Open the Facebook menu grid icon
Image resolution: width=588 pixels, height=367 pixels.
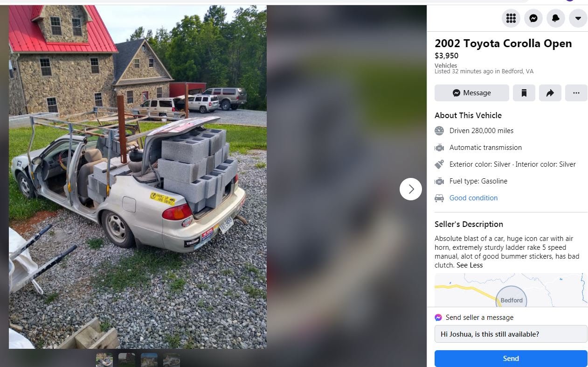tap(511, 18)
